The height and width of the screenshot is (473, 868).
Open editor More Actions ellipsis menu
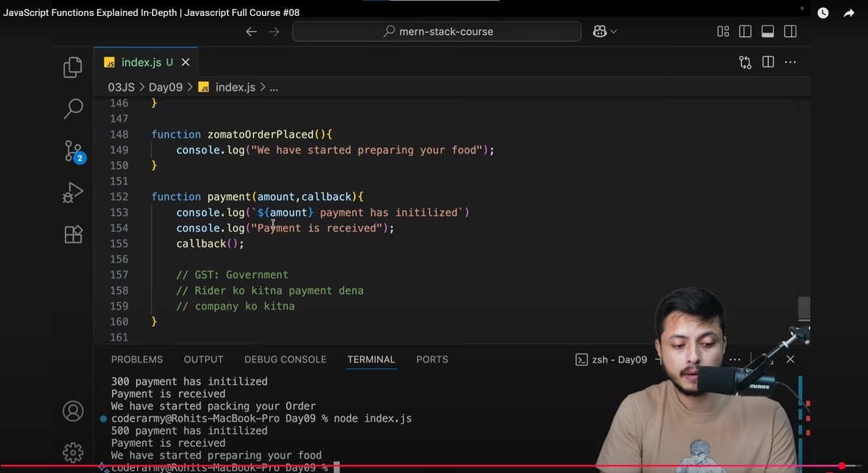click(791, 62)
